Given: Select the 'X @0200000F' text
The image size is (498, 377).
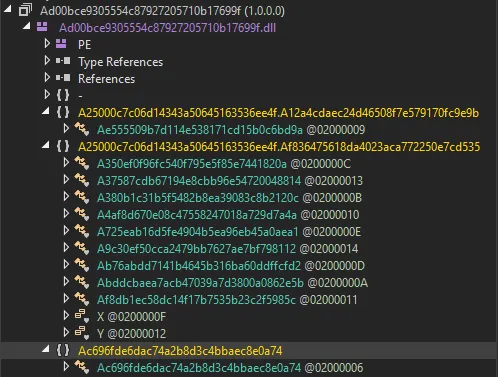Looking at the screenshot, I should point(131,317).
